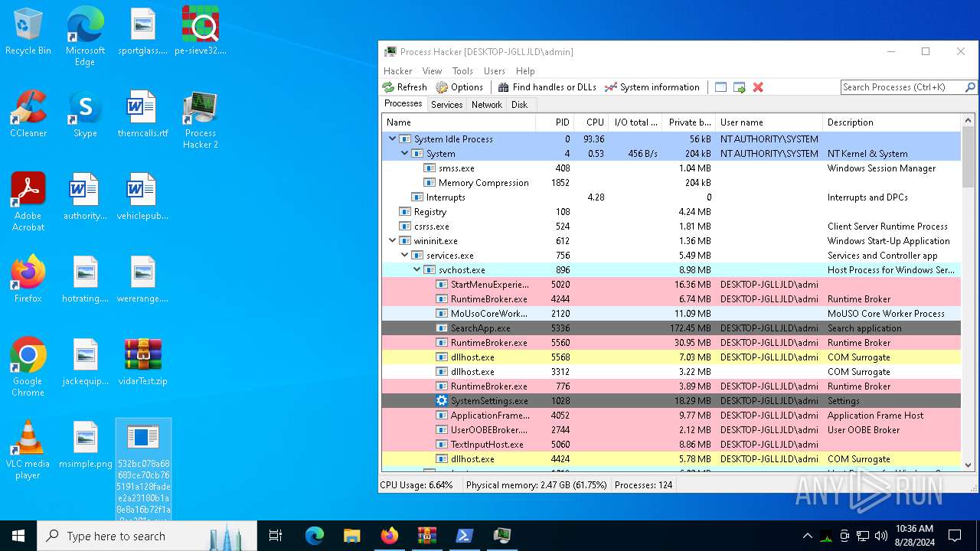Select MoUsoCoreWorker process row
980x551 pixels.
point(671,313)
